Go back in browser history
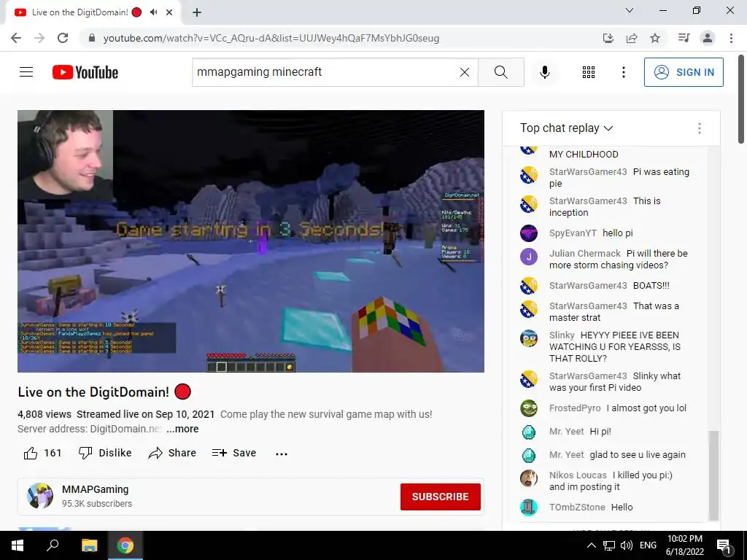The height and width of the screenshot is (560, 747). pos(16,38)
